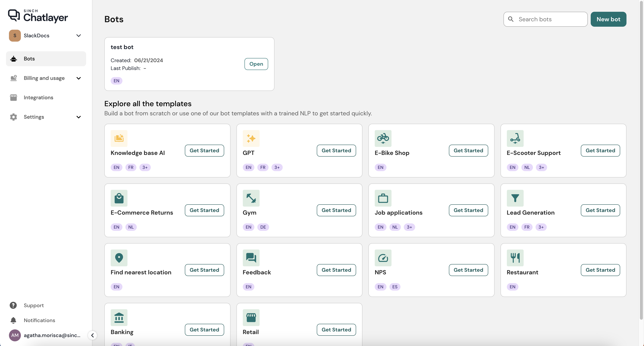
Task: Click the Lead Generation funnel icon
Action: click(x=515, y=198)
